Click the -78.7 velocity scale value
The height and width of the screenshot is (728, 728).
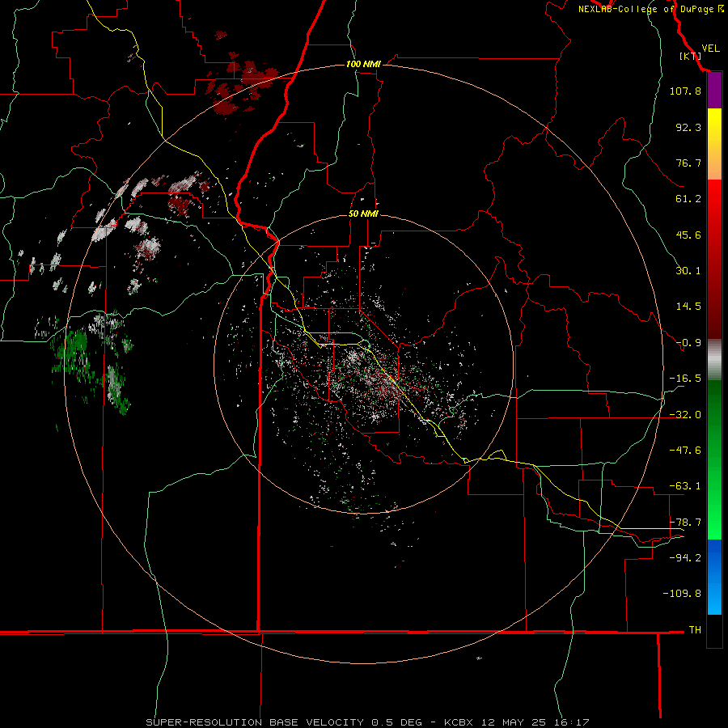point(685,523)
